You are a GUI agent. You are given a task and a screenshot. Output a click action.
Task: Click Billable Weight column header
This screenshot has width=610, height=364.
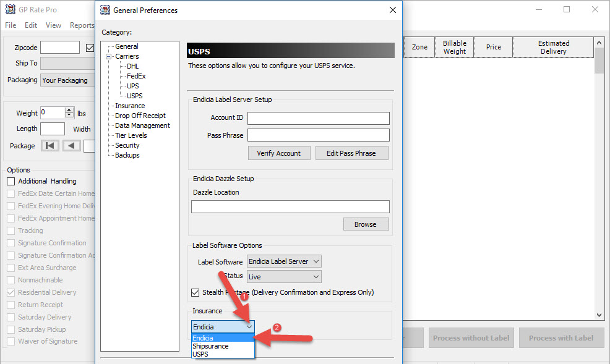[x=454, y=48]
